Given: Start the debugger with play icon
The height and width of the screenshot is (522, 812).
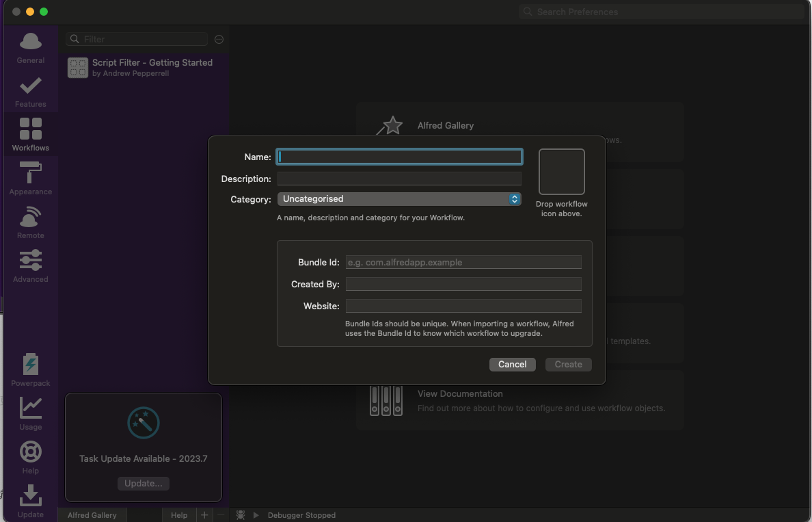Looking at the screenshot, I should pos(256,514).
